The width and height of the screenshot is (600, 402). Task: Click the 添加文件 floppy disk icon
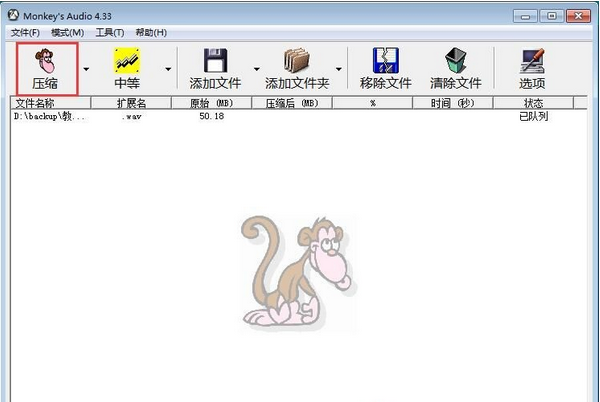tap(215, 60)
